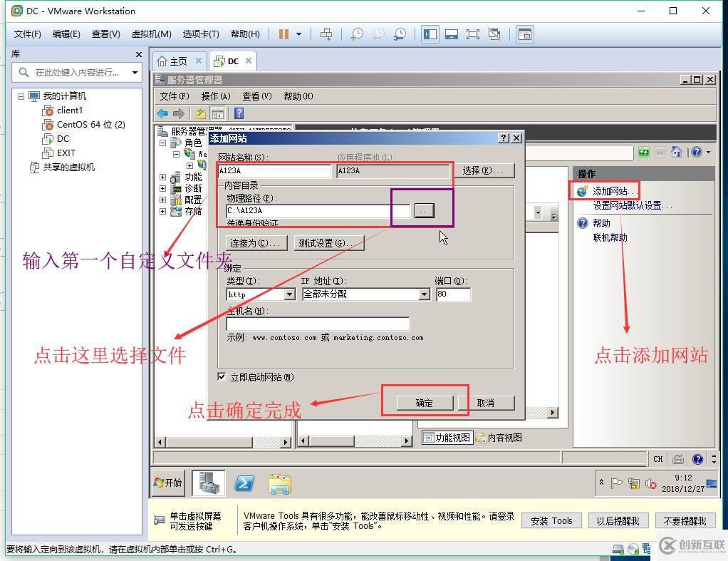Open the 帮助(H) menu in VMware
This screenshot has width=728, height=561.
pyautogui.click(x=245, y=34)
